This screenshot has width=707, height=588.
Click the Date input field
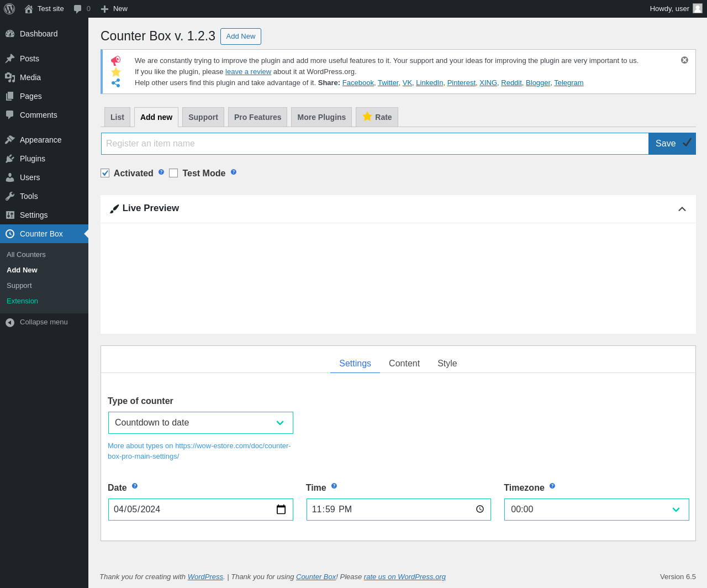pos(201,510)
